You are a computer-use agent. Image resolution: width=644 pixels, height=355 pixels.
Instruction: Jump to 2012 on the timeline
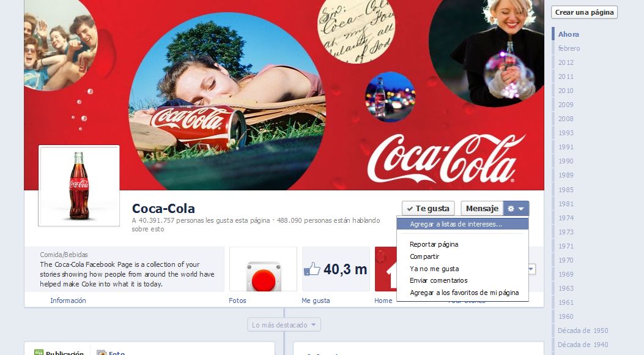coord(566,62)
